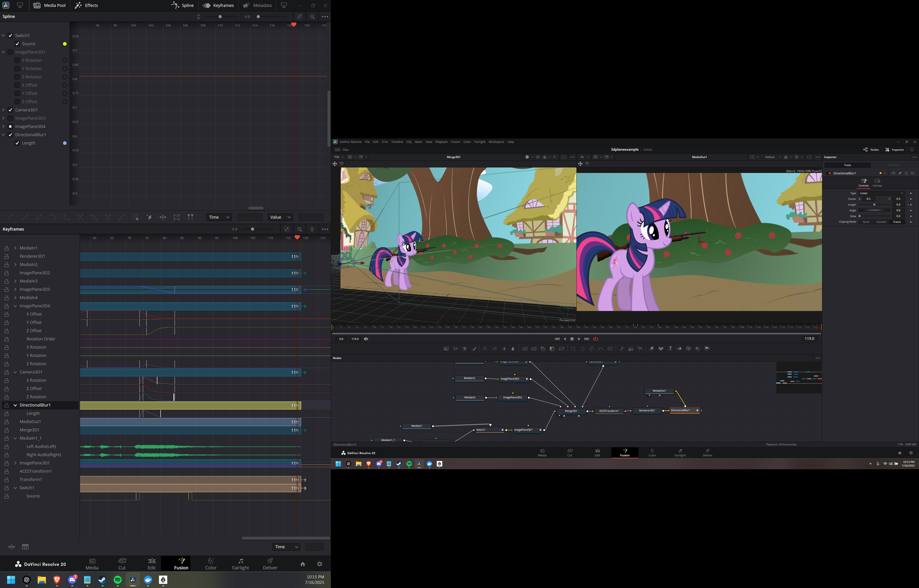The image size is (919, 588).
Task: Switch to Inspector Settings tab
Action: pos(877,183)
